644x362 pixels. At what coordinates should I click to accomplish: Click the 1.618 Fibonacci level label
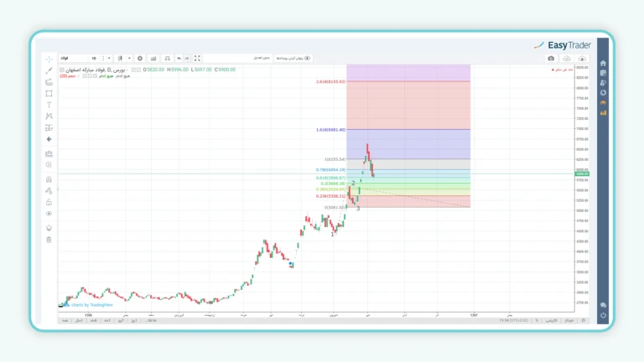(330, 130)
